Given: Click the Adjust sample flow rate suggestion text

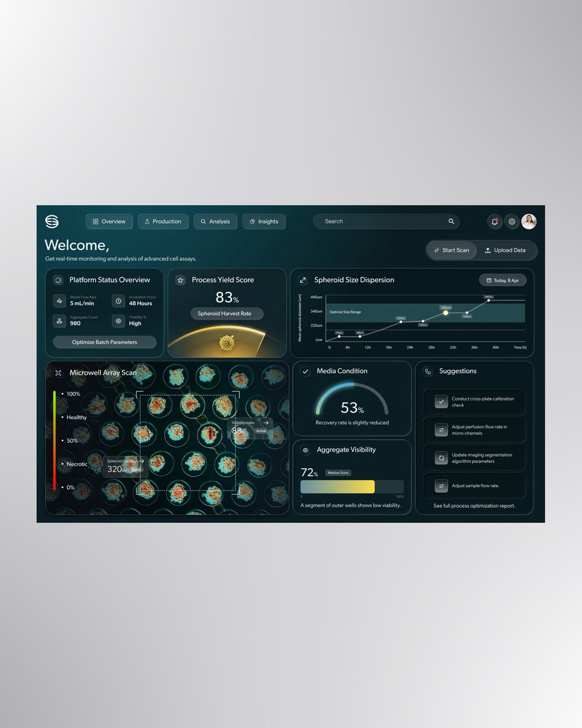Looking at the screenshot, I should (x=475, y=486).
